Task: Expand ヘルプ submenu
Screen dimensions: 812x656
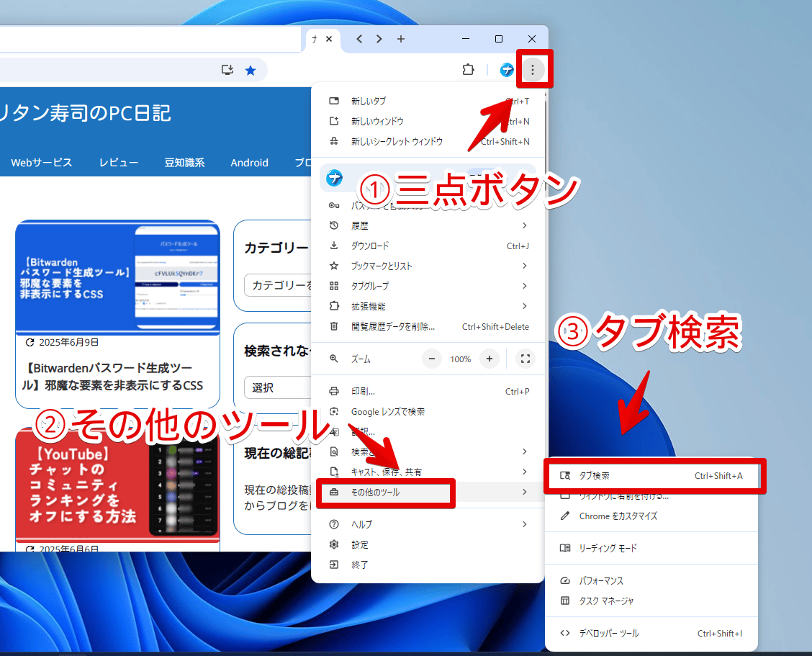Action: (x=428, y=524)
